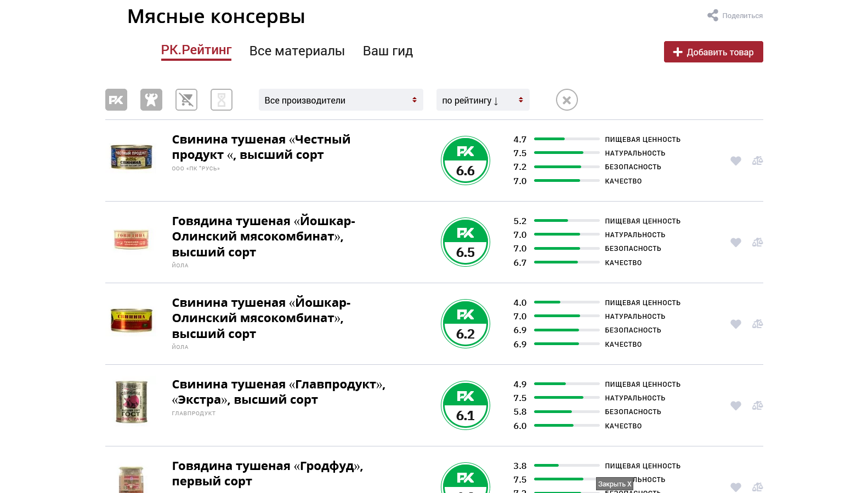Screen dimensions: 868x493
Task: Toggle the hourglass filter icon
Action: tap(222, 100)
